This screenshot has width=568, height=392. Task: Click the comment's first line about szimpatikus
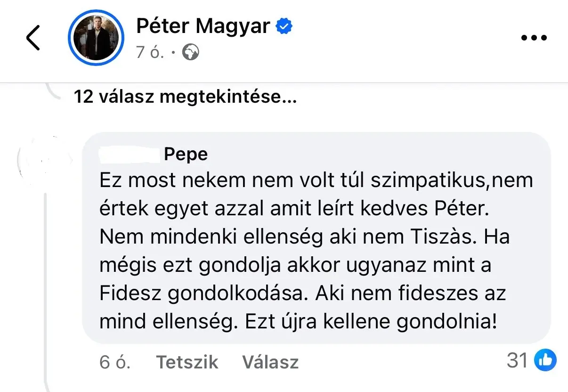point(316,181)
